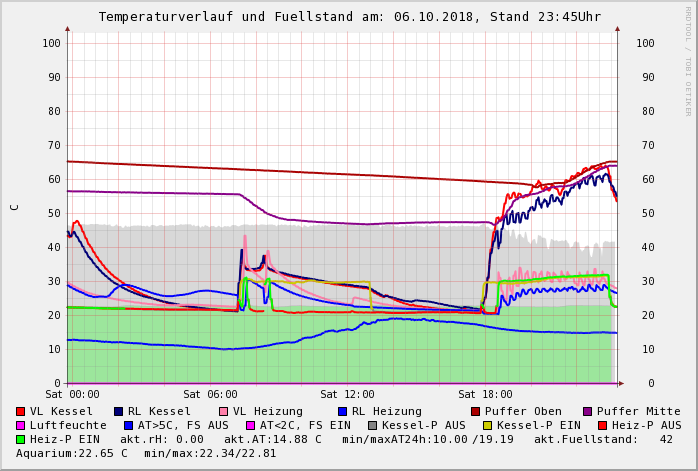Select the blue RL Heizung legend swatch
This screenshot has height=471, width=698.
pos(342,411)
